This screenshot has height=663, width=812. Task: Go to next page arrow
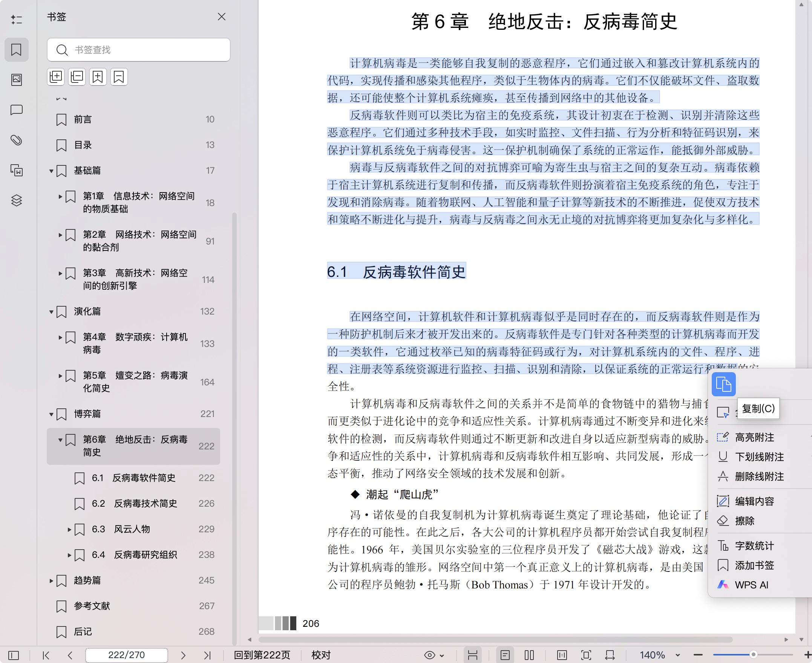click(183, 655)
